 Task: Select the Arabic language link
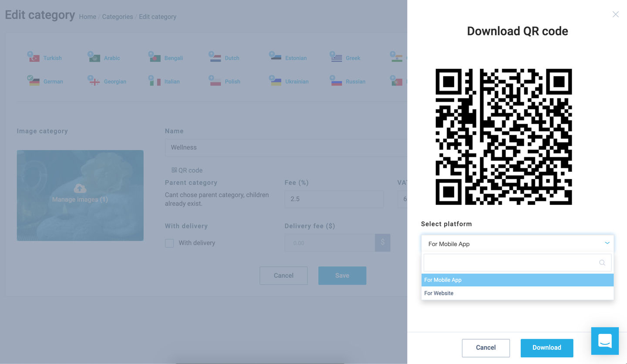pyautogui.click(x=112, y=58)
